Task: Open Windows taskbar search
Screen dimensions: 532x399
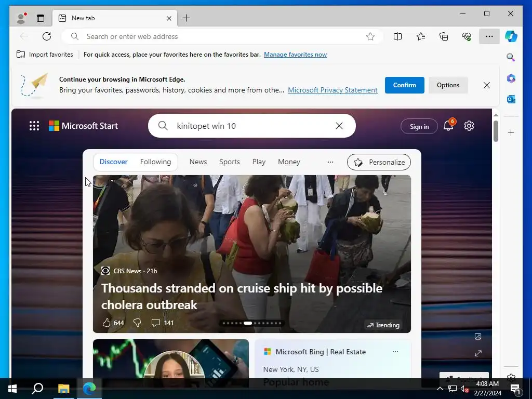Action: (x=37, y=389)
